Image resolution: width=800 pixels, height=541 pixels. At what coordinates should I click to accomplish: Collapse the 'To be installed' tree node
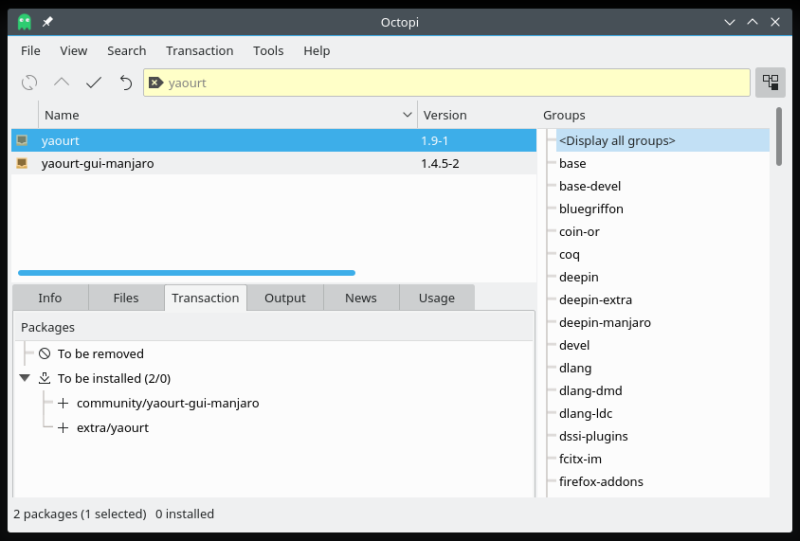click(25, 378)
